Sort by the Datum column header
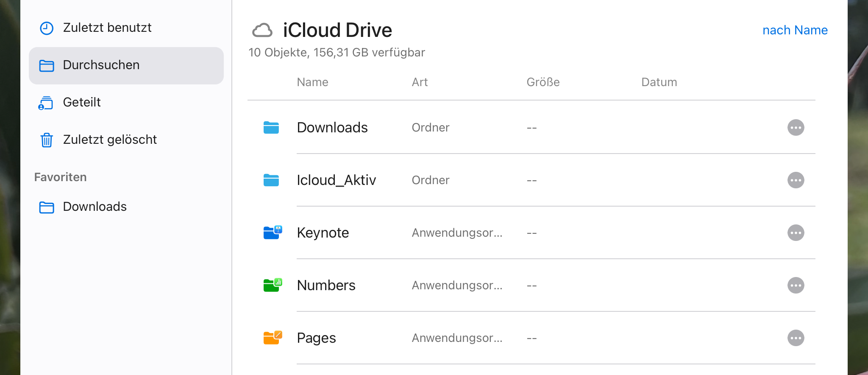 659,82
